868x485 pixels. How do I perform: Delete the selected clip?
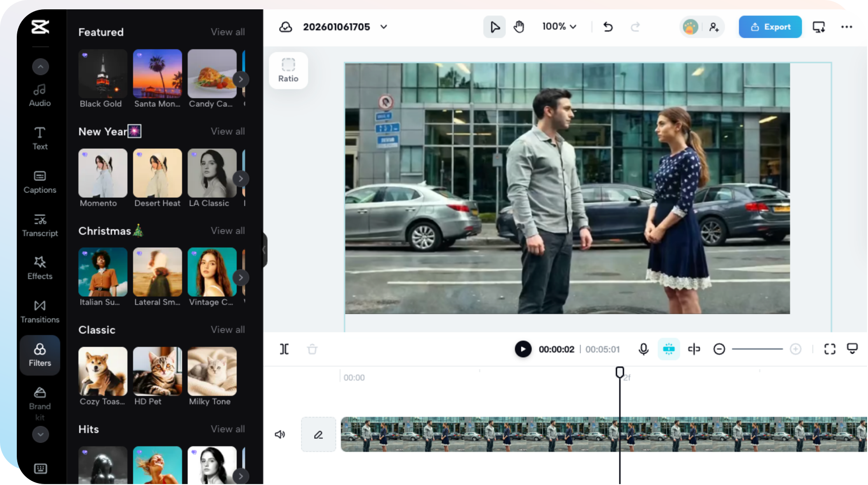pos(312,349)
